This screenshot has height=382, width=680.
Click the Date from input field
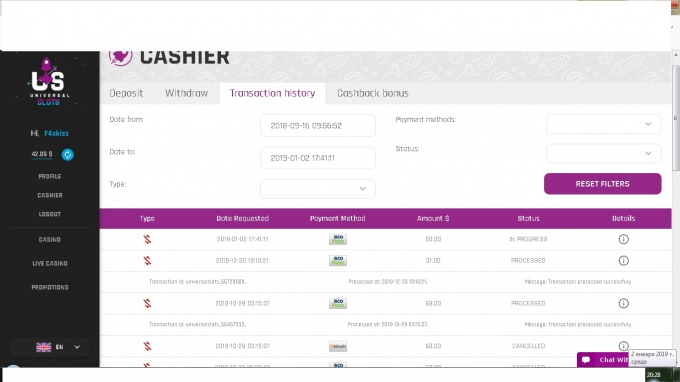(318, 126)
